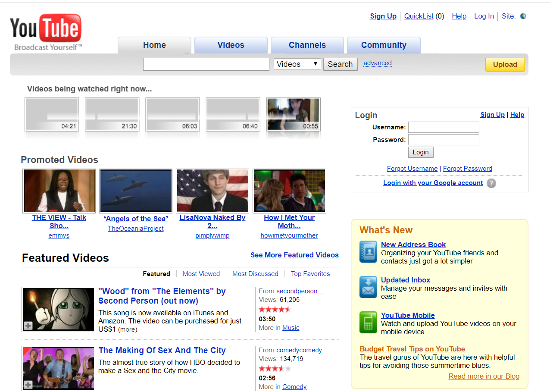
Task: Open the Community tab
Action: point(384,45)
